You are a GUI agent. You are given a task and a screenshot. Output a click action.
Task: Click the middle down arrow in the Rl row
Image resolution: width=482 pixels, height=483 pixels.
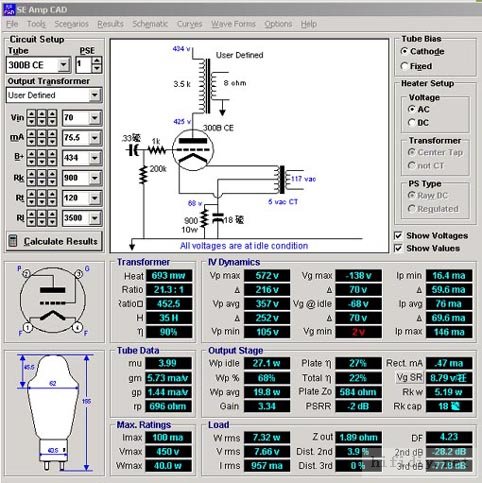pyautogui.click(x=42, y=222)
